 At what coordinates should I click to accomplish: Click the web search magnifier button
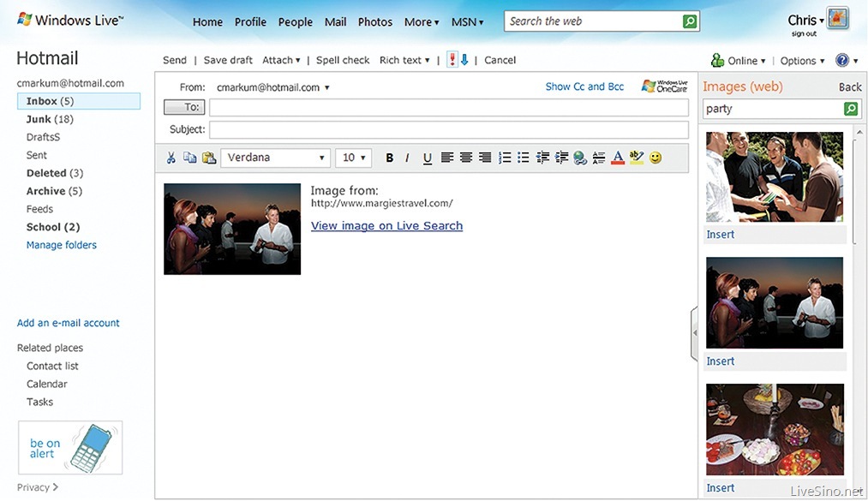tap(689, 21)
